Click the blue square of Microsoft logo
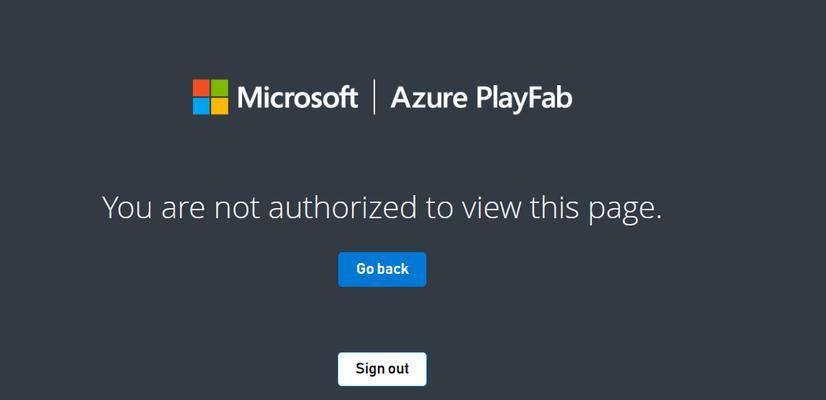 (x=201, y=106)
